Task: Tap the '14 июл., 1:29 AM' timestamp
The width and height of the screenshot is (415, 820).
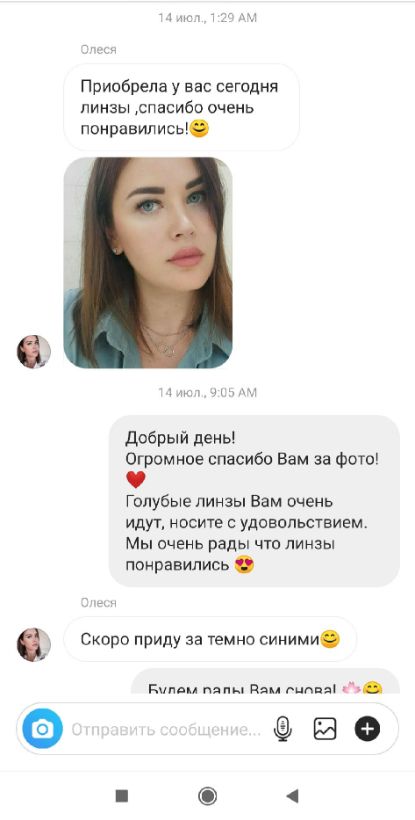Action: click(208, 18)
